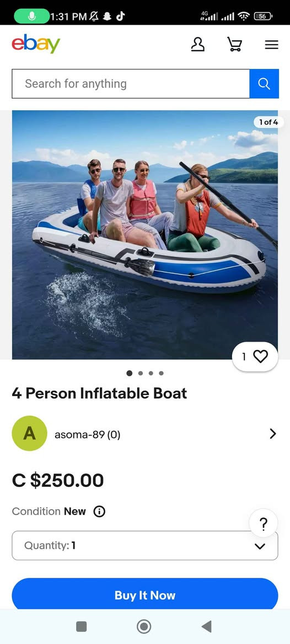This screenshot has height=644, width=290.
Task: Jump to second image dot
Action: click(141, 374)
